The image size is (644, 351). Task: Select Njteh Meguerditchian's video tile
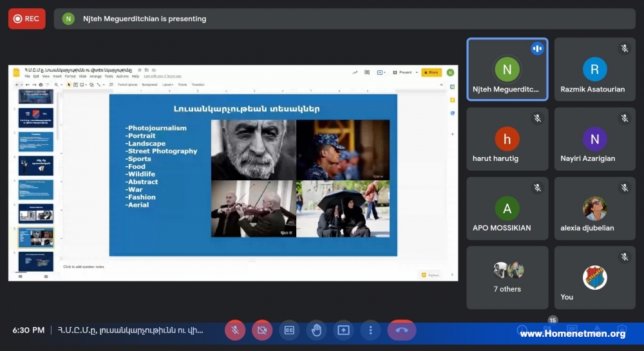pyautogui.click(x=507, y=70)
